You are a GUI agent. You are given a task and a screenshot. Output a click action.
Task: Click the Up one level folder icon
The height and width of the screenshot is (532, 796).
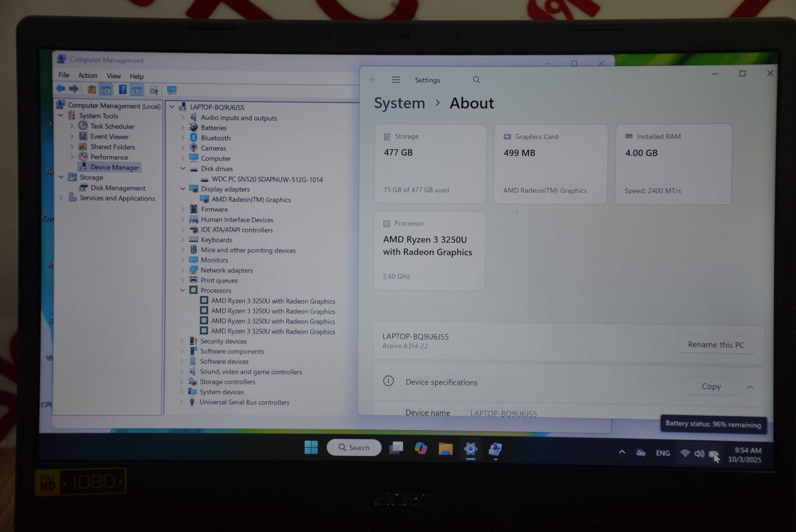91,90
